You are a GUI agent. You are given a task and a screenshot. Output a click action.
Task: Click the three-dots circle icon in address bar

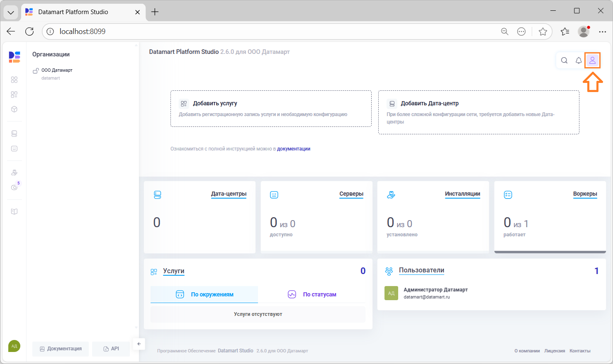tap(521, 32)
